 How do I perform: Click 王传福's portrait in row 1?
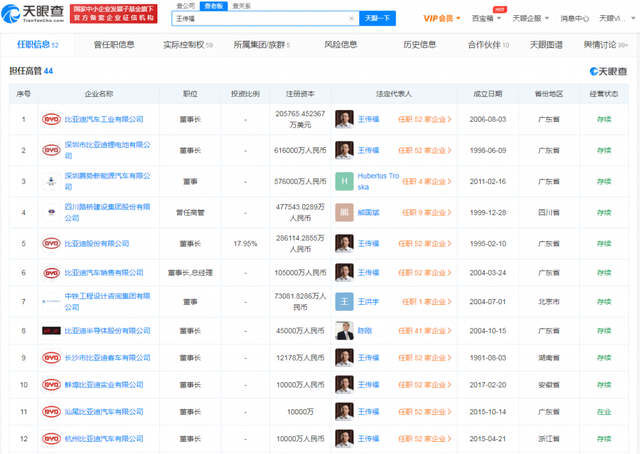pyautogui.click(x=344, y=119)
